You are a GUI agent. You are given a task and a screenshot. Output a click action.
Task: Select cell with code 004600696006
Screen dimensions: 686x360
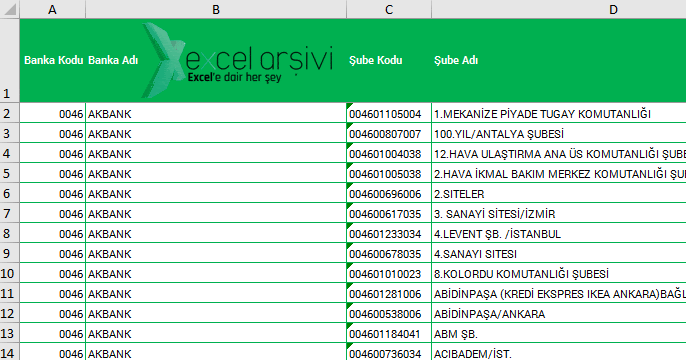click(389, 193)
